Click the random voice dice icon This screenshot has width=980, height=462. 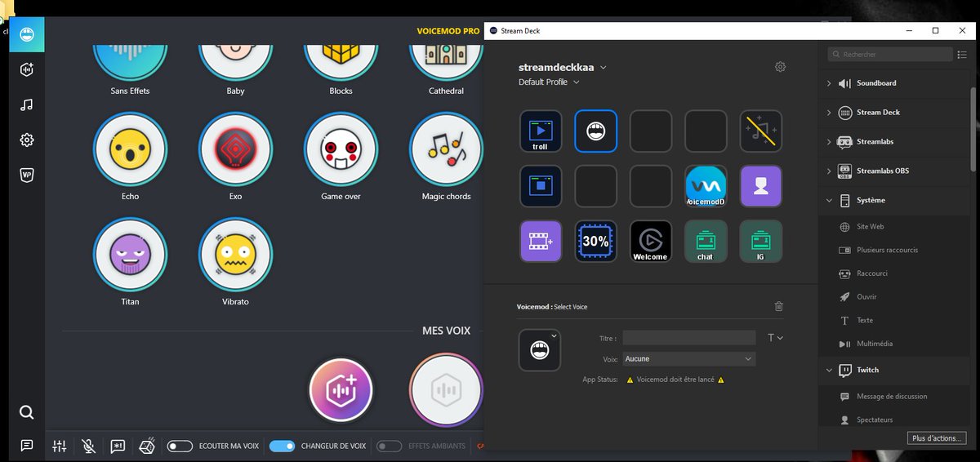click(x=147, y=446)
